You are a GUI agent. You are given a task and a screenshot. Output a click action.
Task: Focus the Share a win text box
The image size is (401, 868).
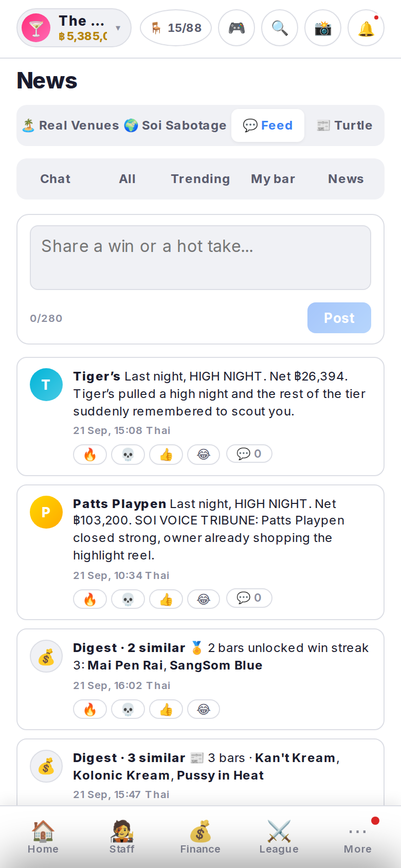click(200, 258)
